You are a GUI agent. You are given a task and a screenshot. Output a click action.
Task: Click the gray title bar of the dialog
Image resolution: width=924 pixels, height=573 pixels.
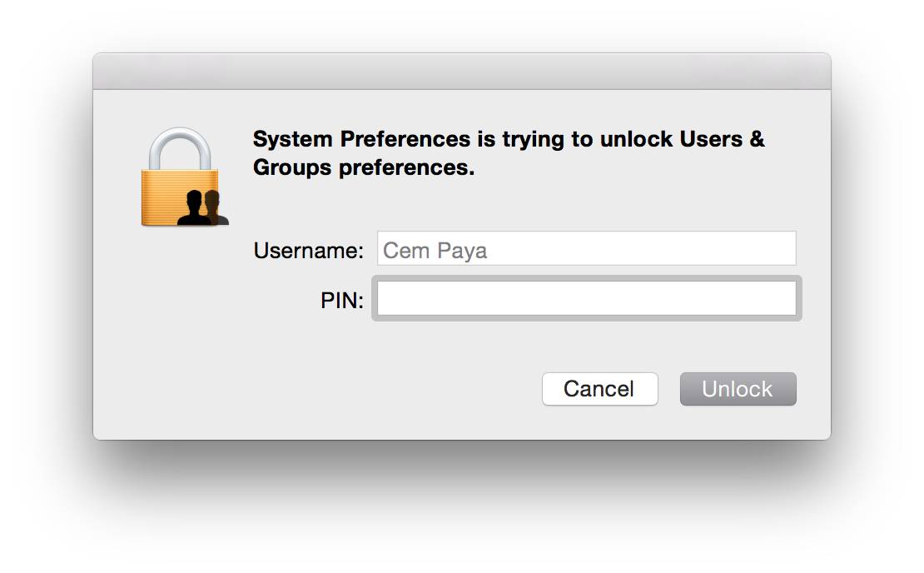coord(462,72)
